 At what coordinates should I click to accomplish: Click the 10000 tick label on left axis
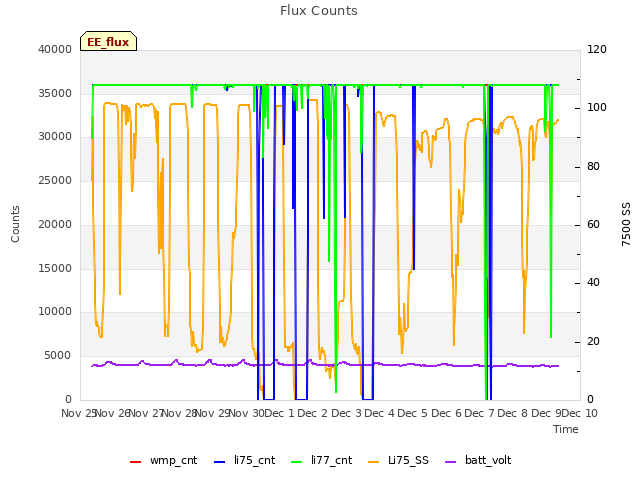pyautogui.click(x=55, y=311)
